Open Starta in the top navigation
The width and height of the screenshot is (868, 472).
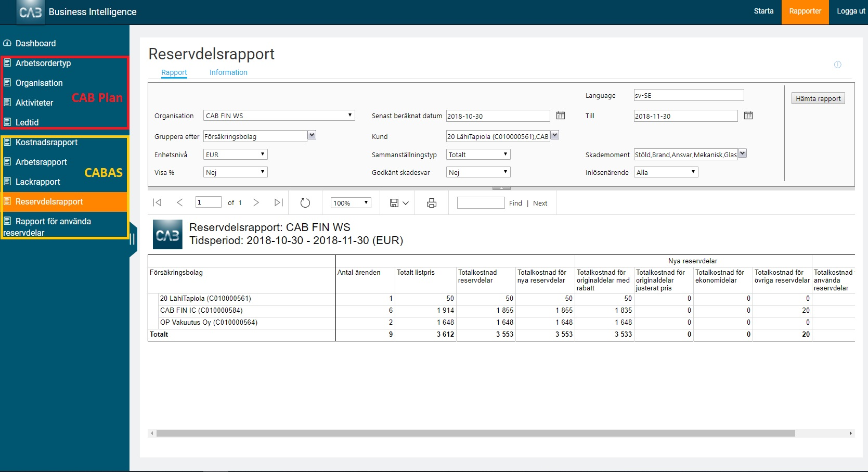click(x=763, y=11)
